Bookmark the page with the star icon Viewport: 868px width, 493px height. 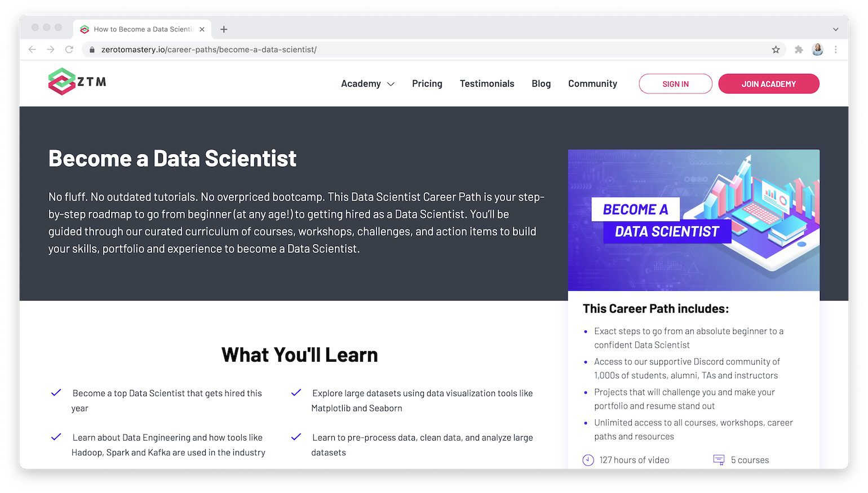coord(777,49)
